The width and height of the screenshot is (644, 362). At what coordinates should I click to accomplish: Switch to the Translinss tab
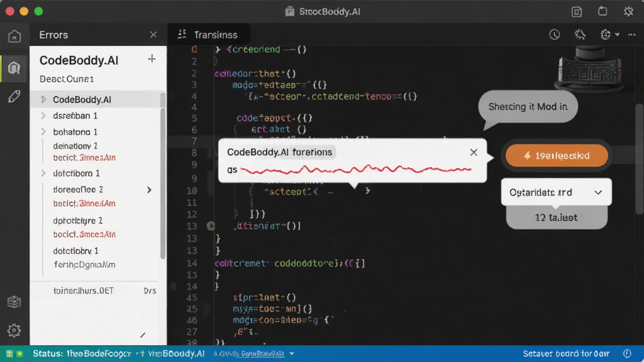[x=209, y=35]
